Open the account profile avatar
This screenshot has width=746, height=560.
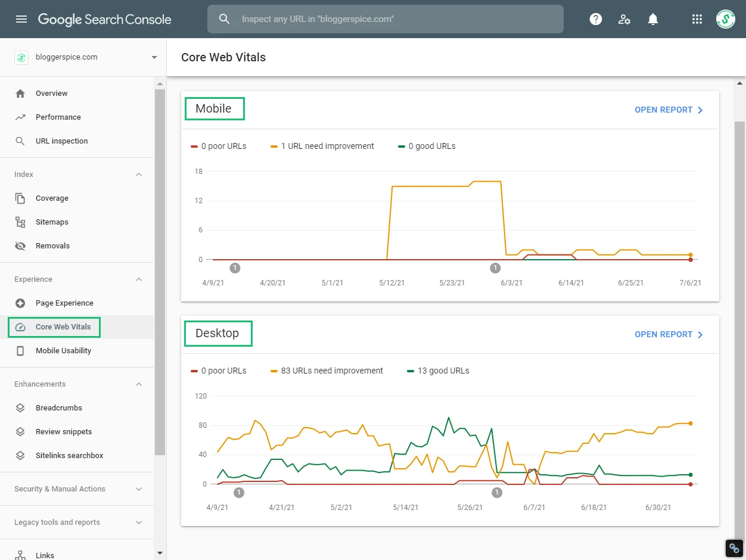(x=725, y=19)
